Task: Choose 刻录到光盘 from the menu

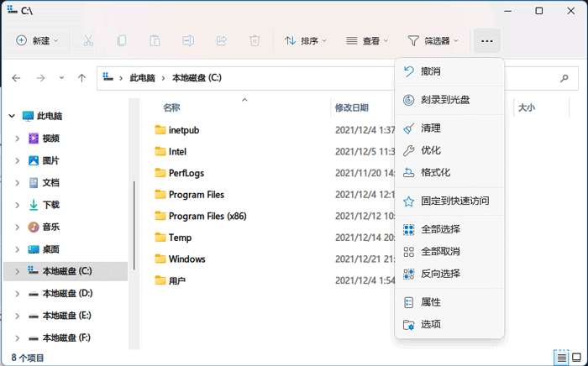Action: point(449,100)
